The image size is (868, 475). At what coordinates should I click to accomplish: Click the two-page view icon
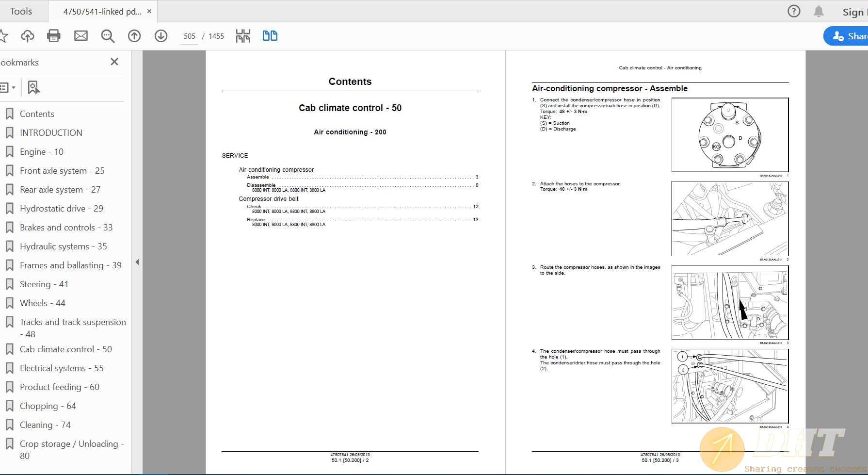[x=270, y=36]
